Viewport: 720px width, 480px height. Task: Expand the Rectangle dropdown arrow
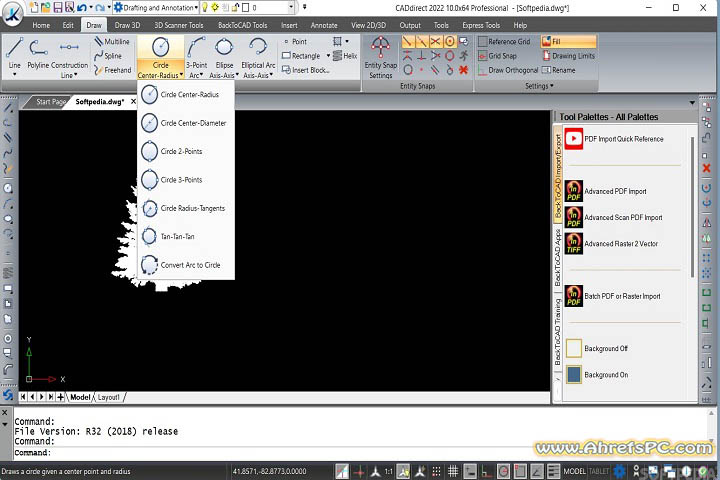tap(328, 56)
